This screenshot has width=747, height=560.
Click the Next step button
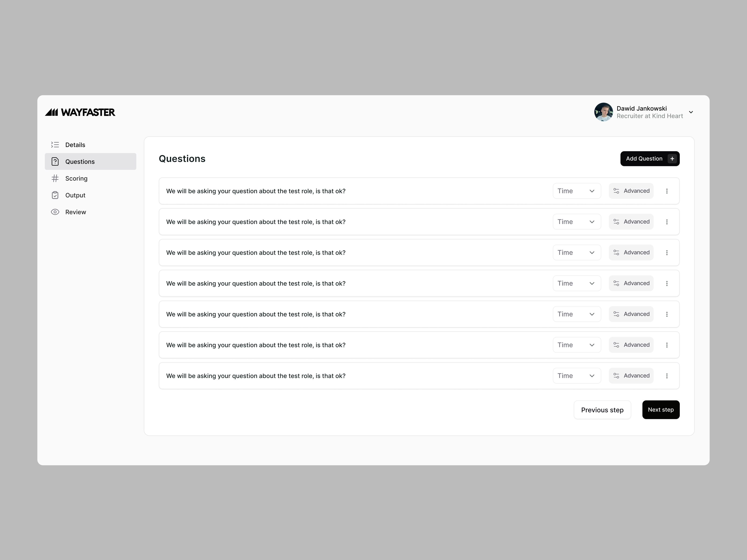(661, 409)
